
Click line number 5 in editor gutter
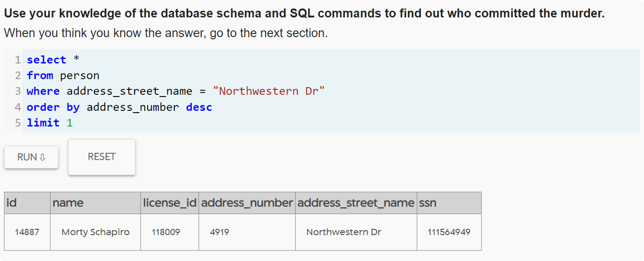[18, 123]
